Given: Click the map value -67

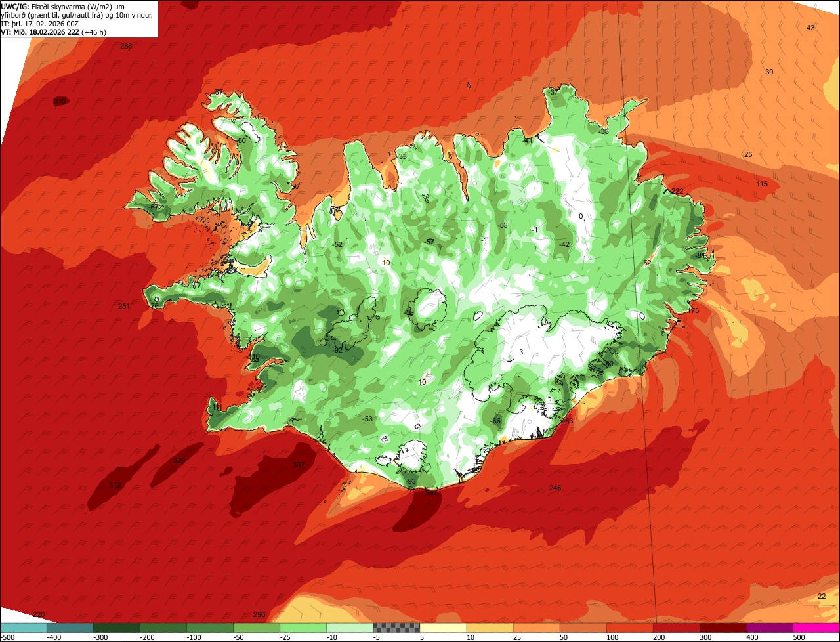Looking at the screenshot, I should (153, 207).
